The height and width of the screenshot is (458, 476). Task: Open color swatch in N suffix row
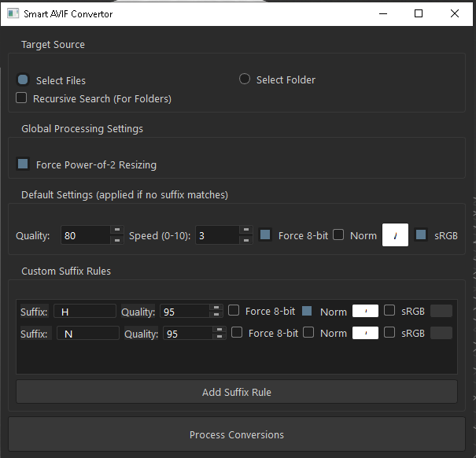(365, 333)
